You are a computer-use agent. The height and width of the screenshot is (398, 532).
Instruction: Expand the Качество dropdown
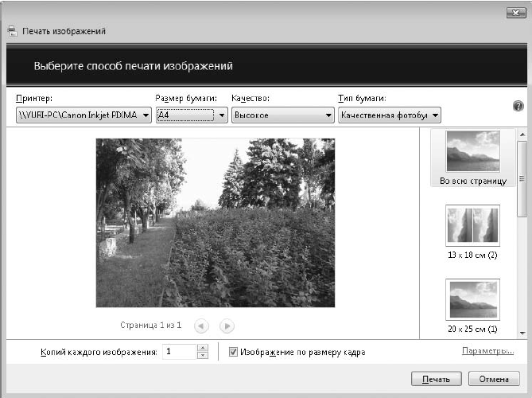282,115
